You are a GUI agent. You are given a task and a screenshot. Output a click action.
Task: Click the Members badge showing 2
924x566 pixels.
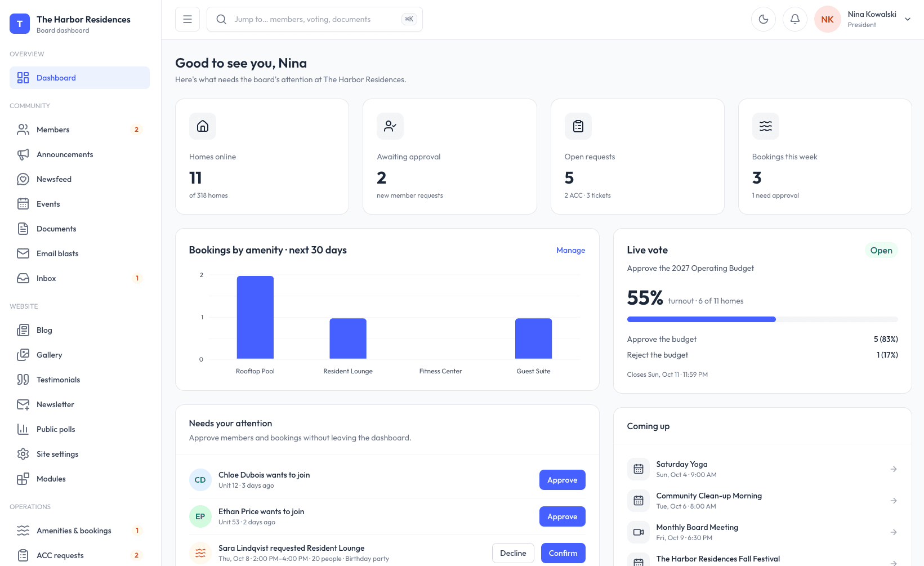coord(136,130)
